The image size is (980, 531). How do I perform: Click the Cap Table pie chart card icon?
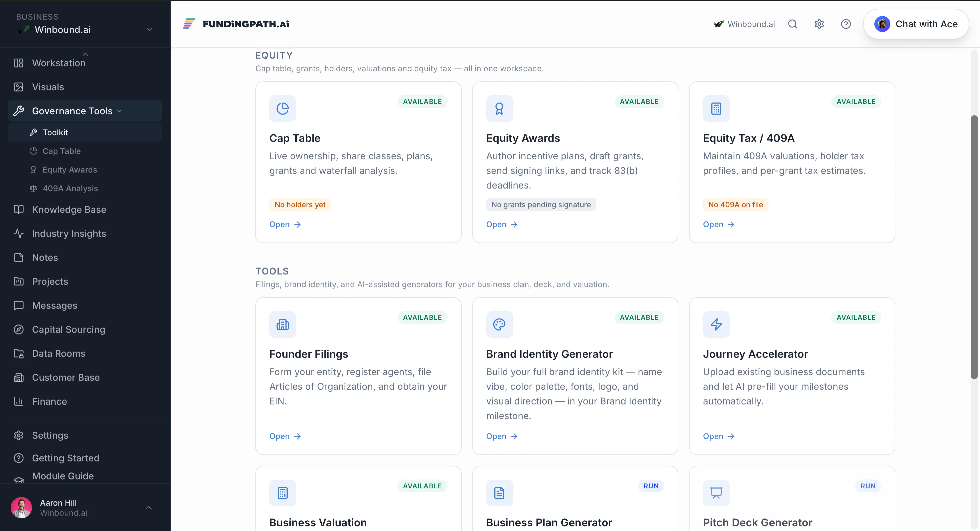click(283, 109)
